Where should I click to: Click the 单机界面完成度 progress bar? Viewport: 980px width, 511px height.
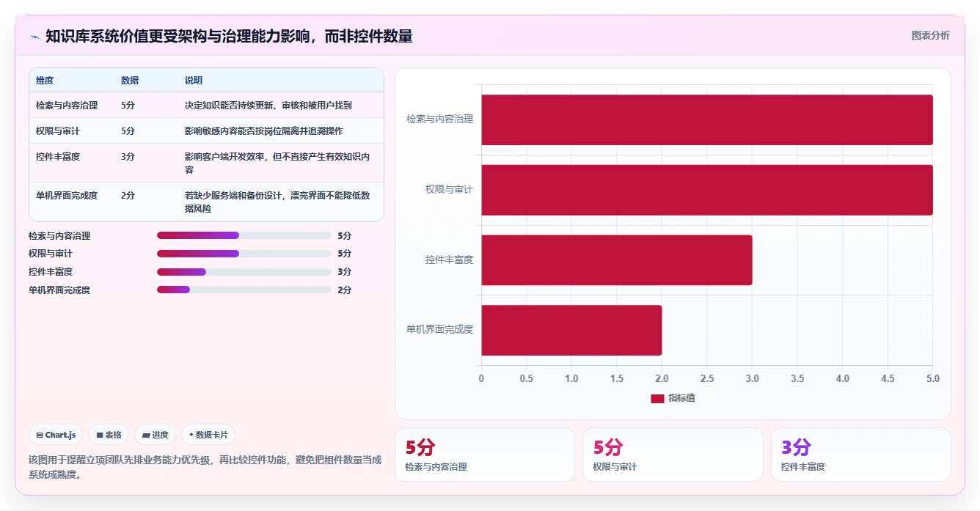244,290
